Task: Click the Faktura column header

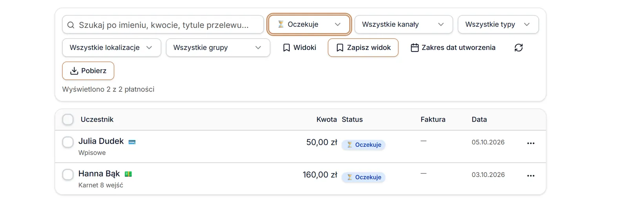Action: pyautogui.click(x=433, y=119)
